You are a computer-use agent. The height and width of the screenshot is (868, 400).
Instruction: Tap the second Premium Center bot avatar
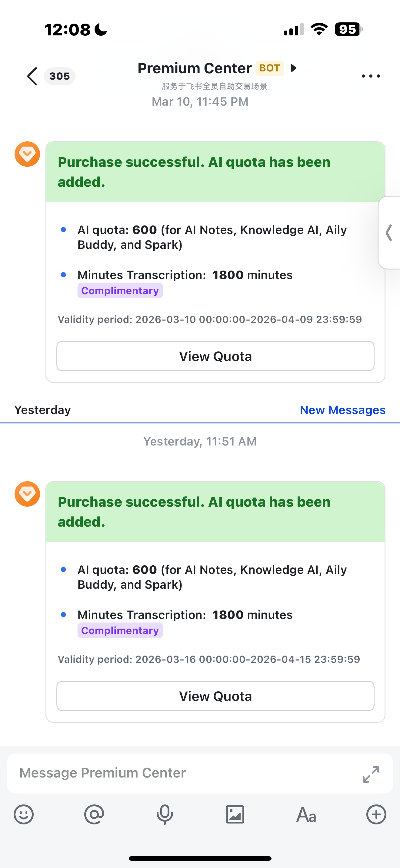[x=27, y=494]
